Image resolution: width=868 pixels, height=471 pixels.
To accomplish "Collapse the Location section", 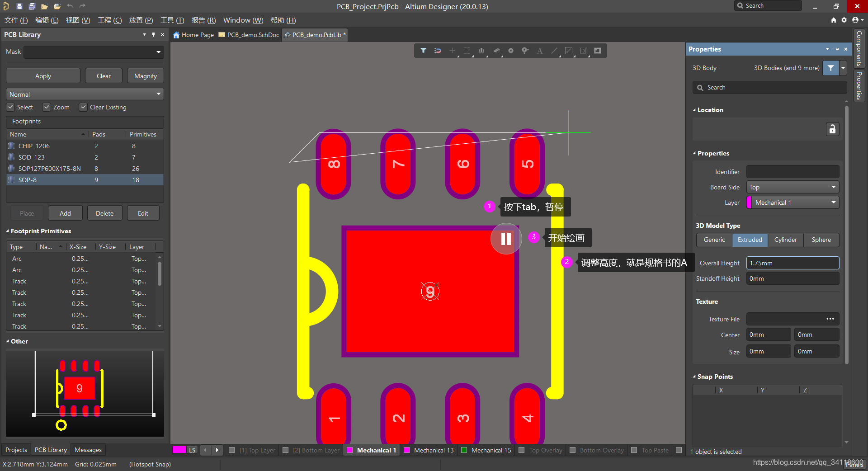I will (694, 110).
